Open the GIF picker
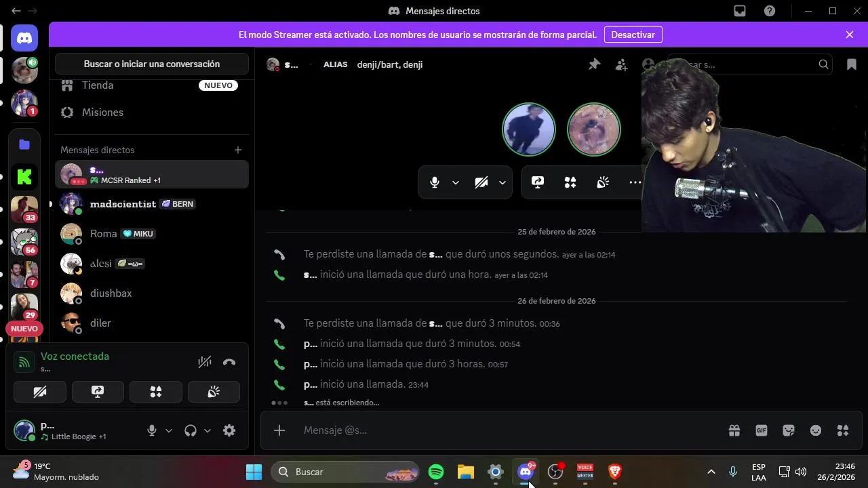This screenshot has height=488, width=868. pyautogui.click(x=762, y=430)
